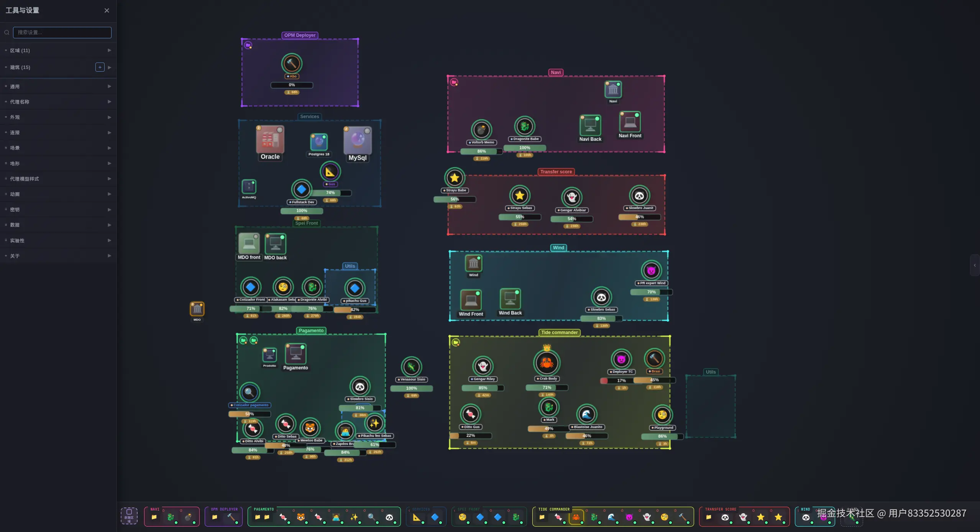This screenshot has width=980, height=532.
Task: Click folder icon in Navi dock group
Action: [x=154, y=517]
